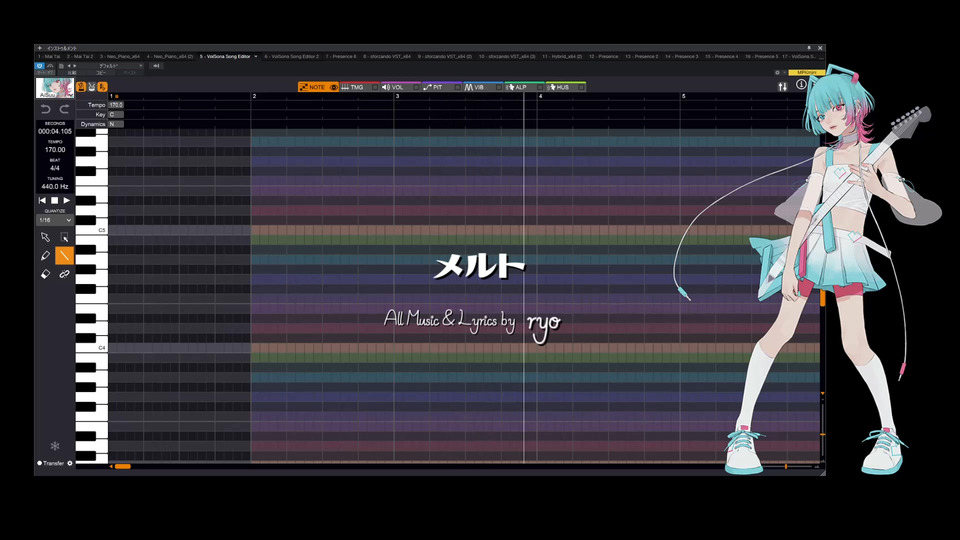Open plugin window gear settings

[x=778, y=72]
